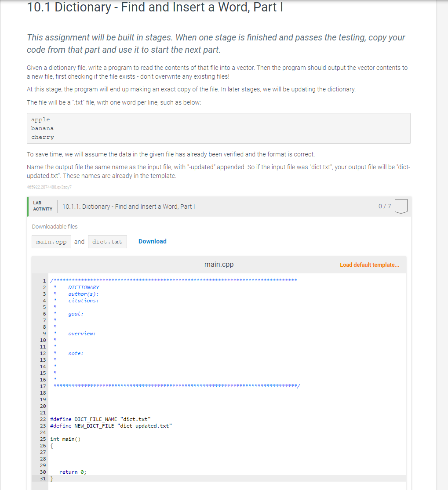
Task: Select the word cherry in the sample file
Action: pyautogui.click(x=42, y=137)
